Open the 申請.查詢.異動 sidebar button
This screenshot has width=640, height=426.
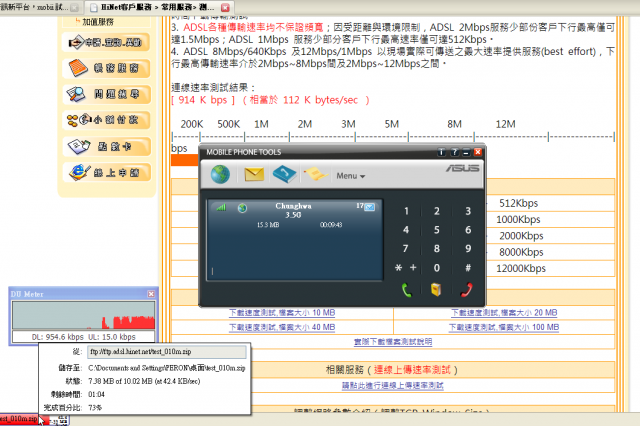tap(106, 42)
